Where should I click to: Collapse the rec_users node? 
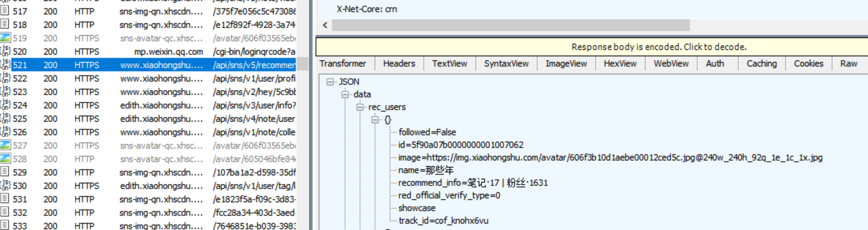(x=359, y=107)
